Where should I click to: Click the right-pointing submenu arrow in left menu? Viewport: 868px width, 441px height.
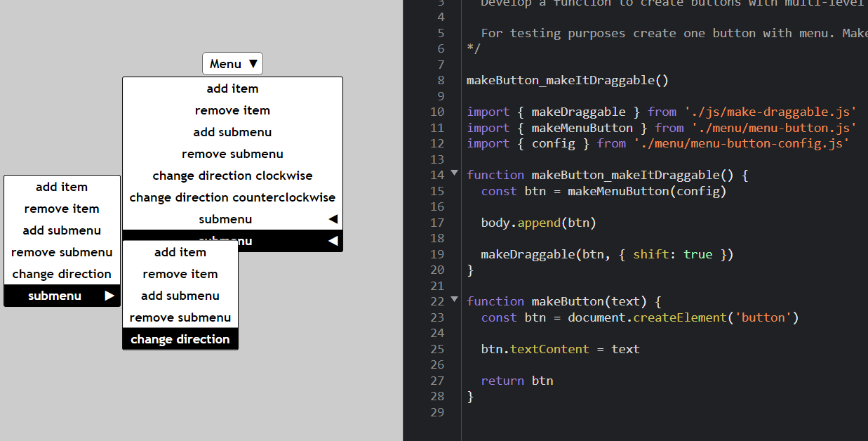click(109, 296)
